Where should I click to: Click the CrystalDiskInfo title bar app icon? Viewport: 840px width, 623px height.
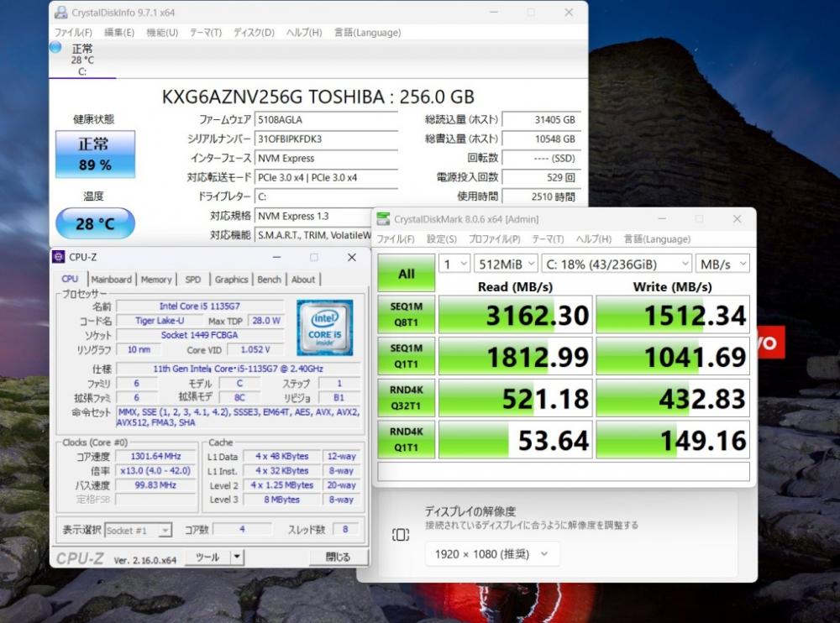click(61, 13)
